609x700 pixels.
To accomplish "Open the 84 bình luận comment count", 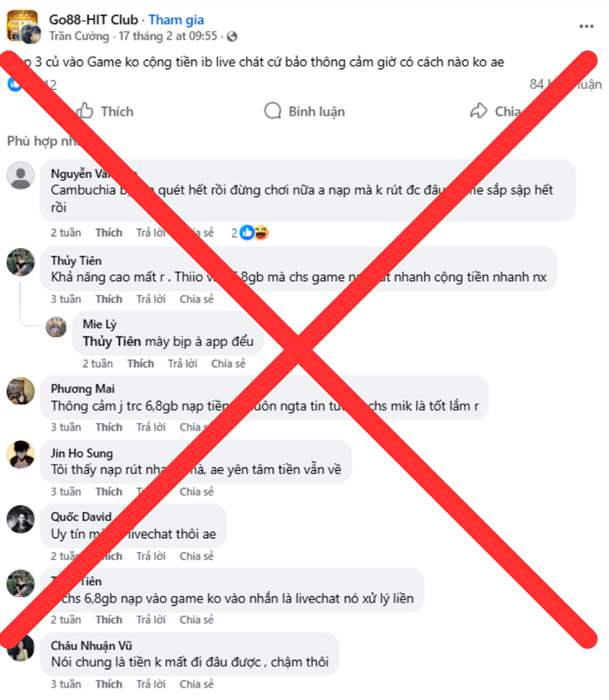I will [x=565, y=84].
